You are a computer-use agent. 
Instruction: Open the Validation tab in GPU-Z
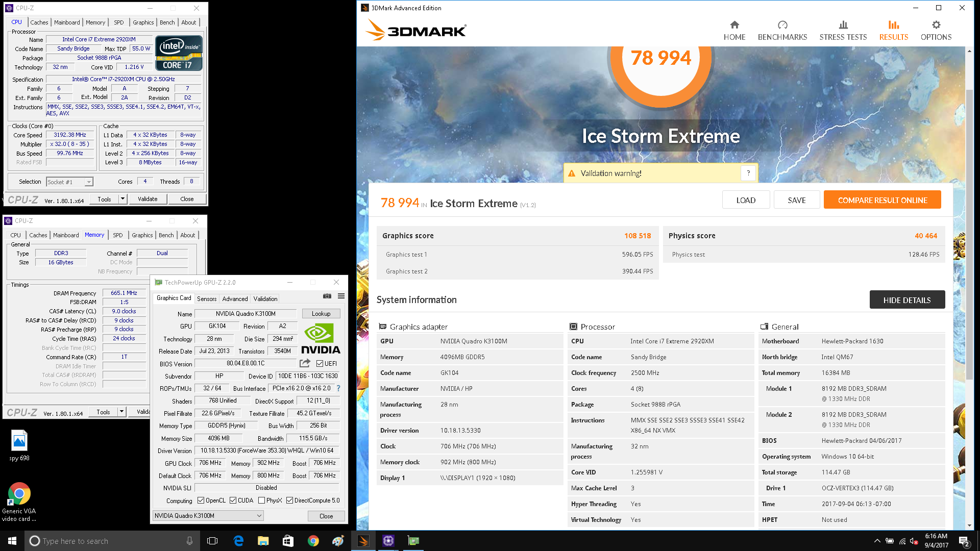tap(265, 298)
